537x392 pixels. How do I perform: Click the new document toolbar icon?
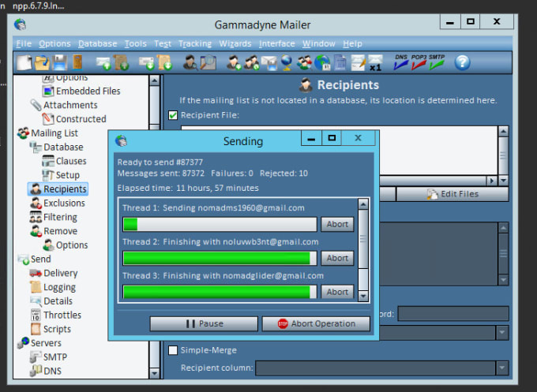24,62
